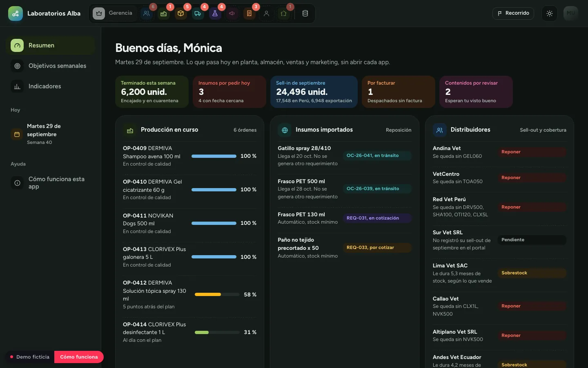Open 'Cómo funciona esta app' help item
588x368 pixels.
pos(50,183)
